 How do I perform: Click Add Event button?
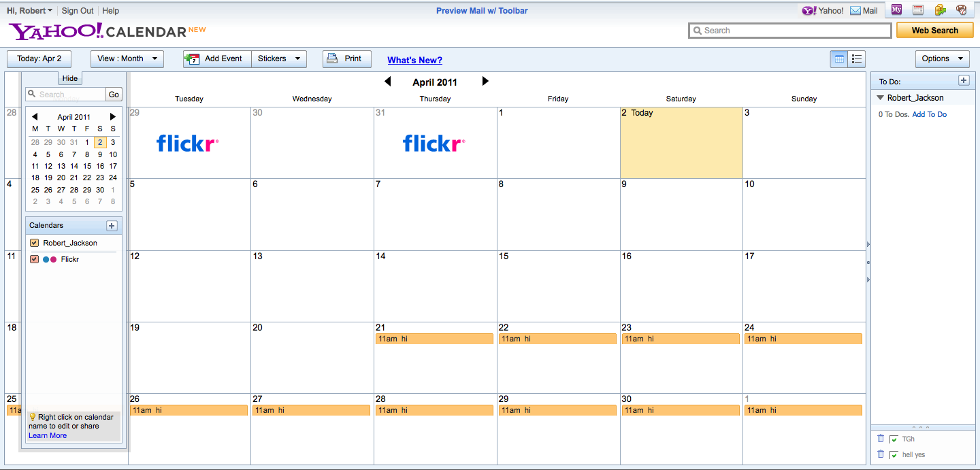(217, 59)
